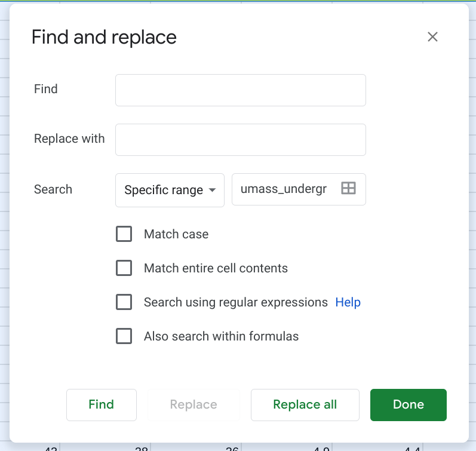
Task: Enable the Match case checkbox
Action: coord(124,234)
